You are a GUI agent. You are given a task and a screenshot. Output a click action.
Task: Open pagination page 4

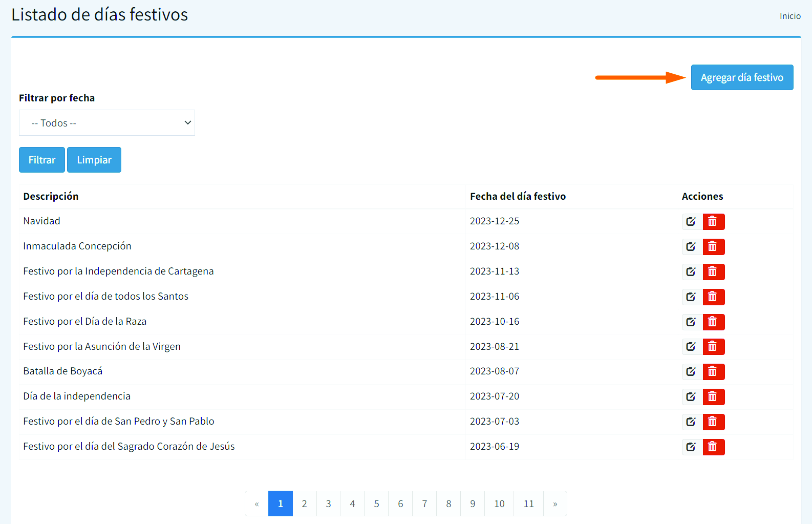coord(352,504)
